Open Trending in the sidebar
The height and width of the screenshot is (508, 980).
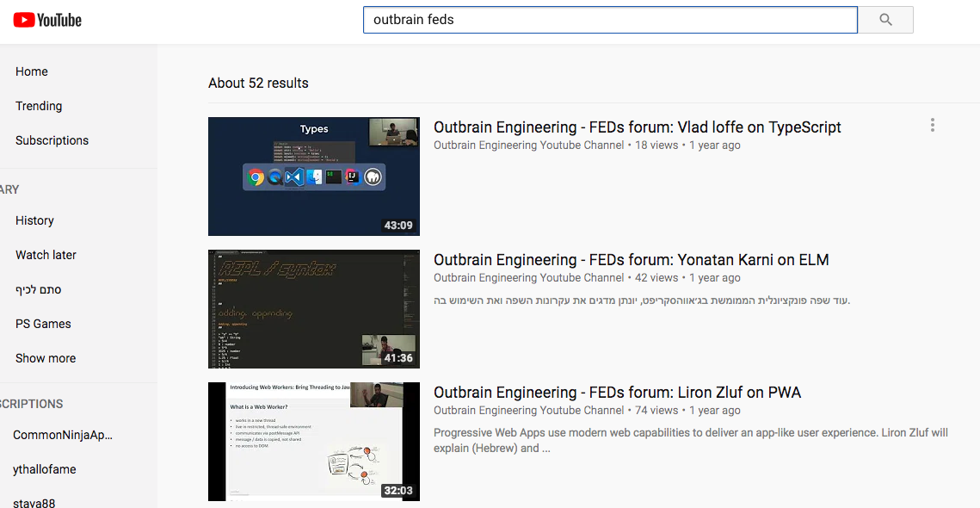click(39, 106)
